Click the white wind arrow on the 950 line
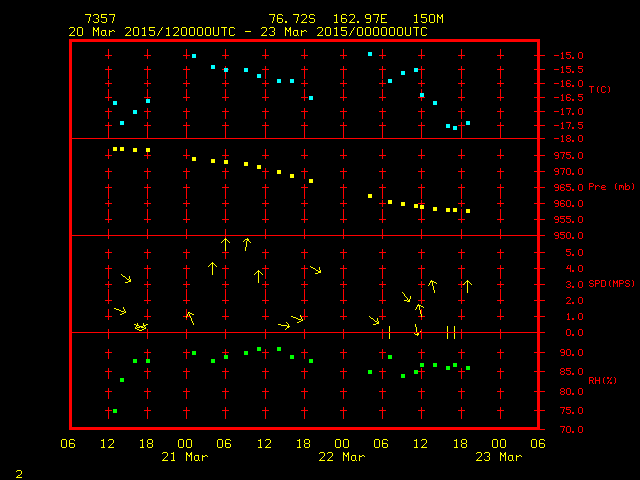This screenshot has height=480, width=640. 226,243
